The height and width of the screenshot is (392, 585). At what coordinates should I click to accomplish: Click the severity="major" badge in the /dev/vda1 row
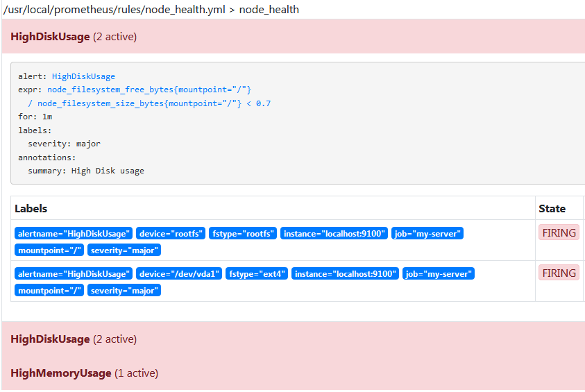pos(124,291)
